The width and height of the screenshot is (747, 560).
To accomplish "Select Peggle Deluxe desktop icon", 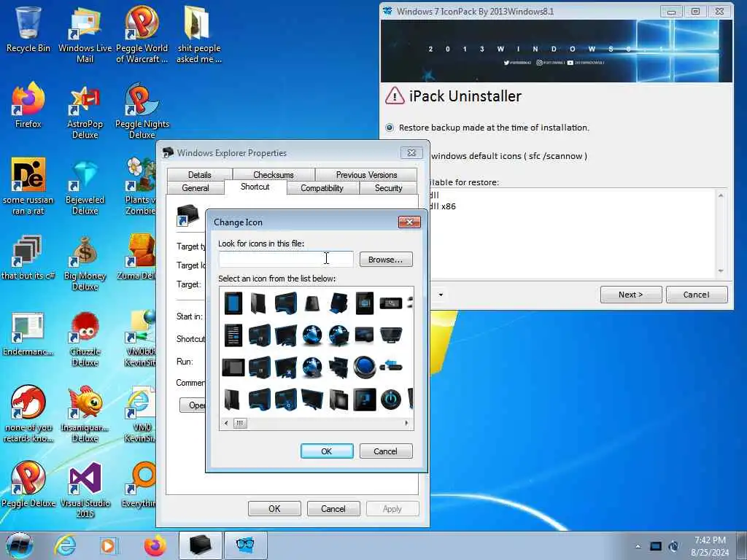I will point(28,485).
